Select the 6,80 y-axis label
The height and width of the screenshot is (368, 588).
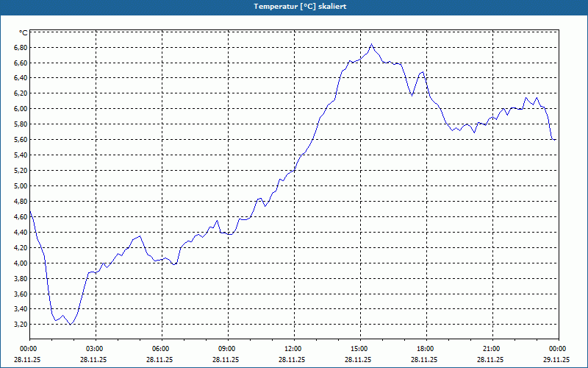click(x=21, y=48)
